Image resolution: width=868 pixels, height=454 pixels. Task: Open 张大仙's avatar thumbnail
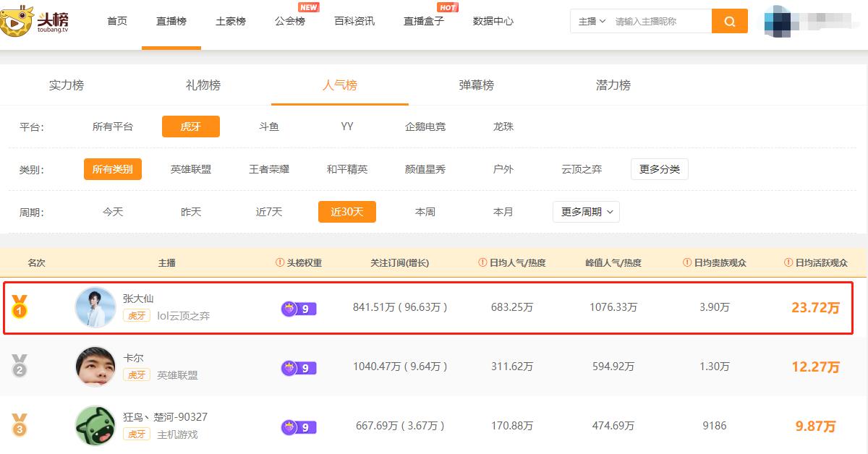[x=95, y=307]
